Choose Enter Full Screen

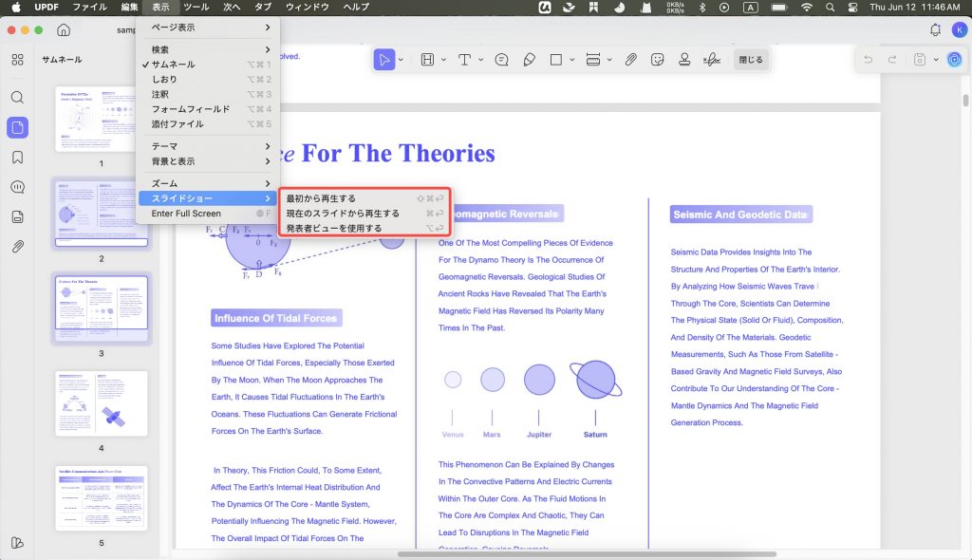208,214
